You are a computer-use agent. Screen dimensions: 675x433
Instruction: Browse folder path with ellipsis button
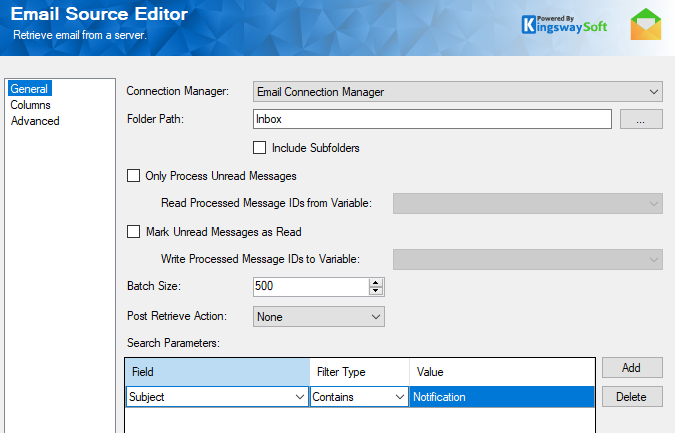641,120
